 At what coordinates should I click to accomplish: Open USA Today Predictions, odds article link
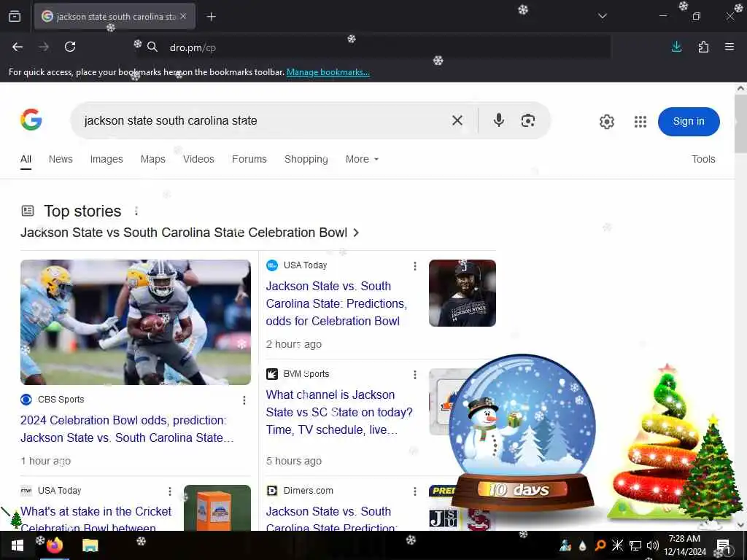(336, 303)
